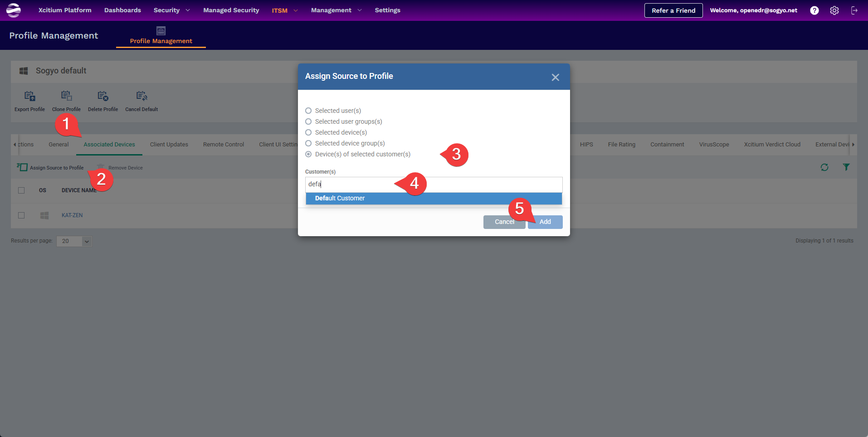Click the logout icon
Screen dimensions: 868x437
[x=854, y=10]
